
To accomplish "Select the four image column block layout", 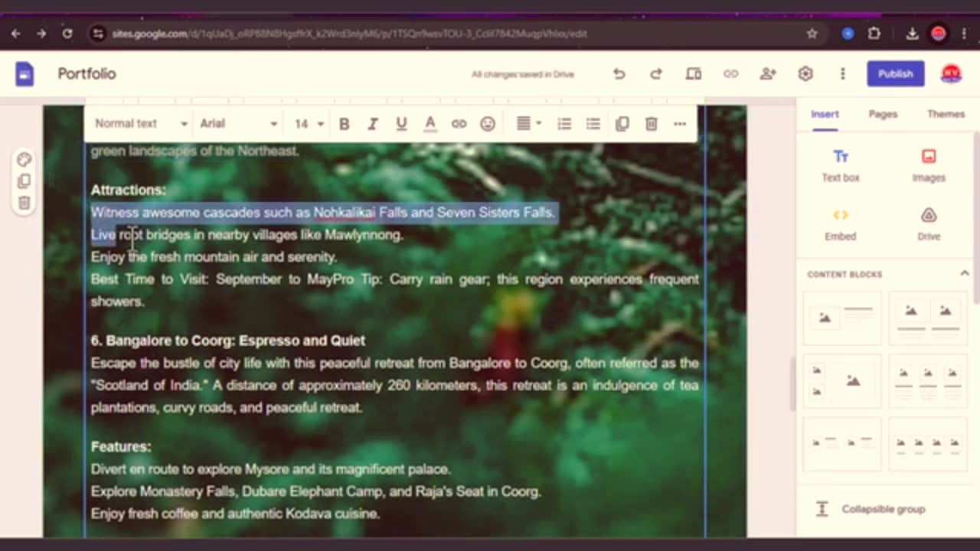I will (928, 445).
